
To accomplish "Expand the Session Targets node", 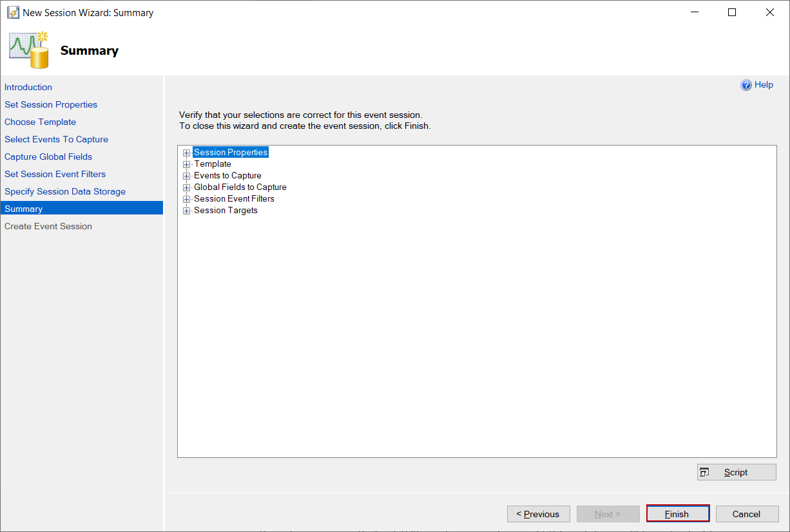I will point(187,211).
